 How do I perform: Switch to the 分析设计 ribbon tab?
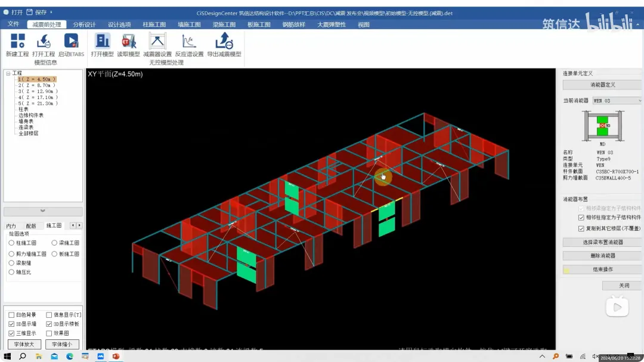[84, 24]
